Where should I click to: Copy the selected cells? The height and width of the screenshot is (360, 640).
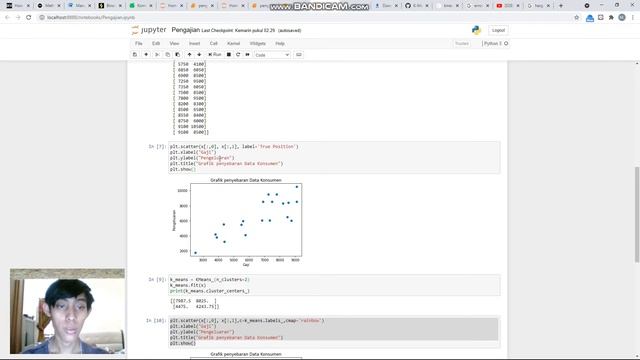(x=167, y=55)
